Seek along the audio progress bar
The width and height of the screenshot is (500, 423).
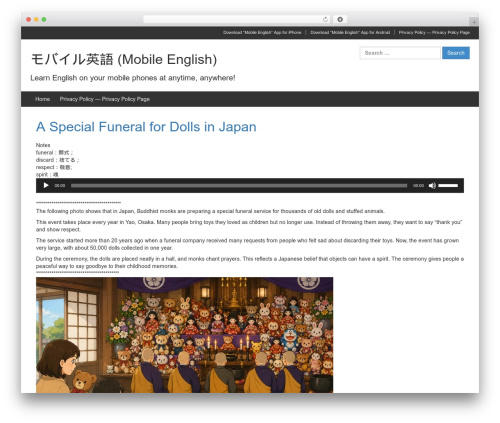tap(239, 185)
